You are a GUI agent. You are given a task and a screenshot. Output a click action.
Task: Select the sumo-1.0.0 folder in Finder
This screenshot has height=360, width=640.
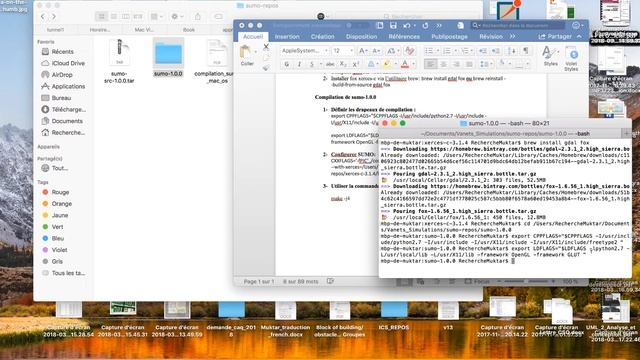click(168, 58)
